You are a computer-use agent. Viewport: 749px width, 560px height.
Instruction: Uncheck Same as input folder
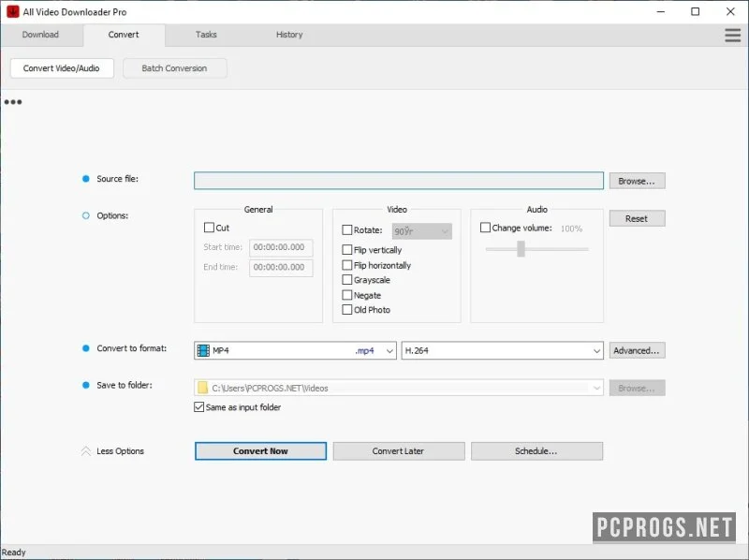click(199, 407)
